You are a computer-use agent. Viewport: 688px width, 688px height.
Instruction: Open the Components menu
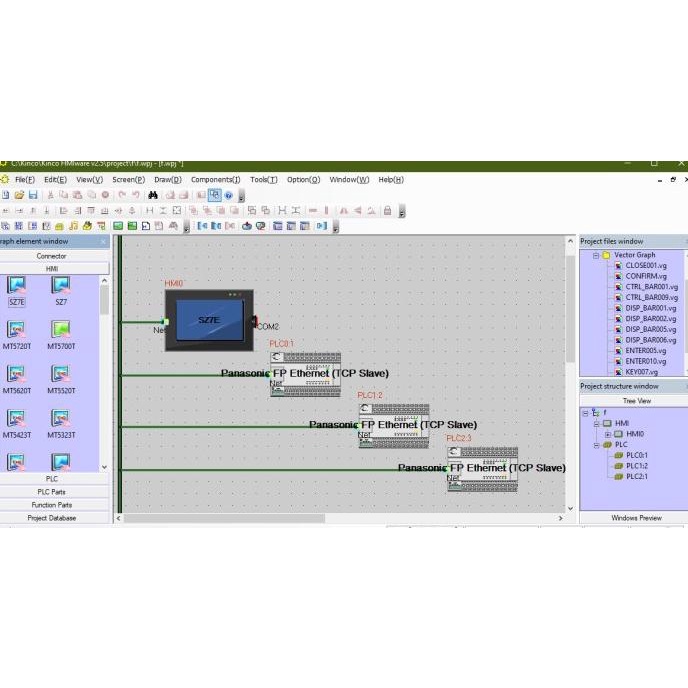coord(215,180)
